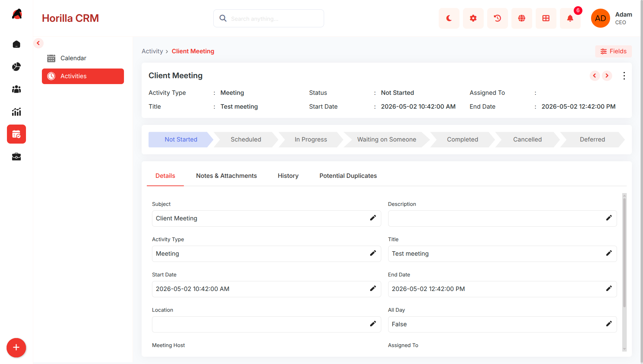Screen dimensions: 643x364
Task: Open the grid layout icon in header
Action: coord(546,18)
